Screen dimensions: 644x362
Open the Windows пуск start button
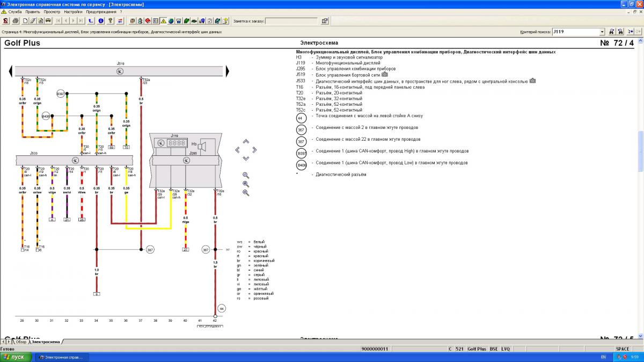tap(15, 357)
